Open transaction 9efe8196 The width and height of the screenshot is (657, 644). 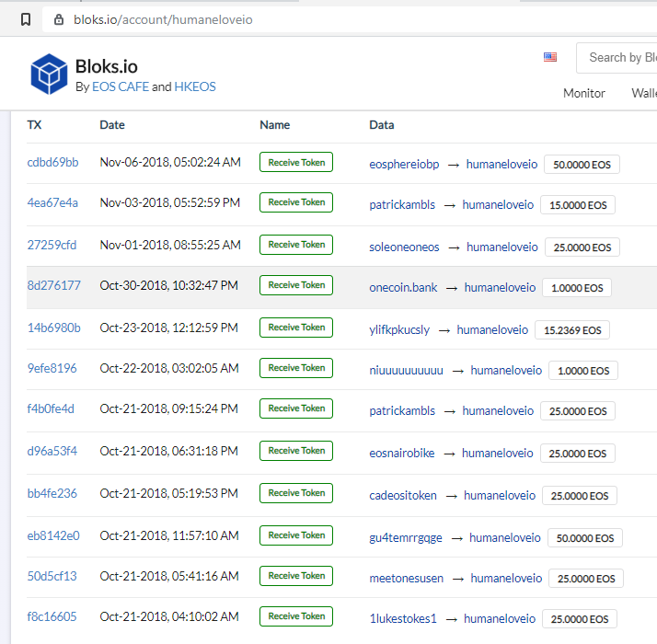tap(52, 368)
